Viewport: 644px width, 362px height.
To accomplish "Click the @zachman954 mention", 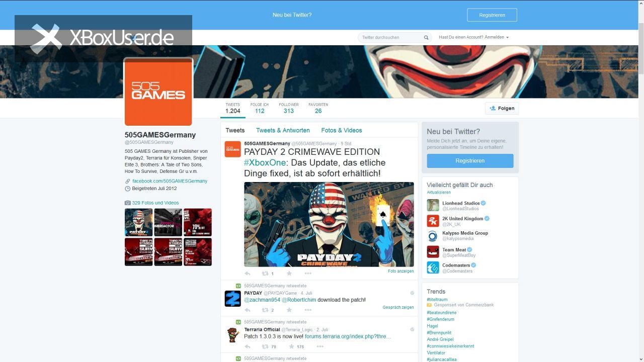I will (x=262, y=300).
